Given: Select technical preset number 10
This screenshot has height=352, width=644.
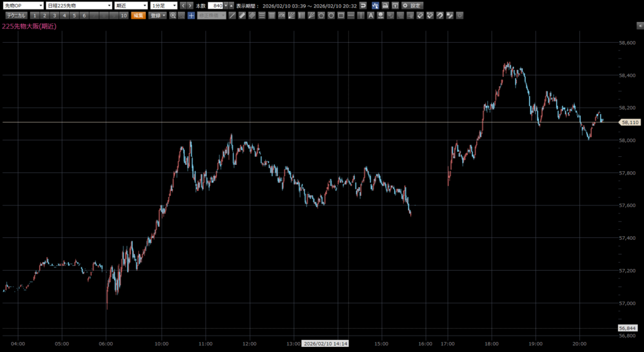Looking at the screenshot, I should coord(123,15).
